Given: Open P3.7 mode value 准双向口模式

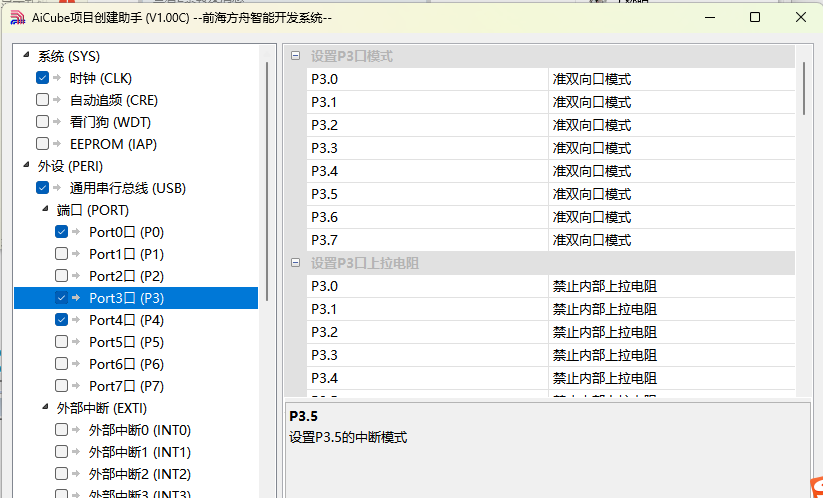Looking at the screenshot, I should [672, 240].
